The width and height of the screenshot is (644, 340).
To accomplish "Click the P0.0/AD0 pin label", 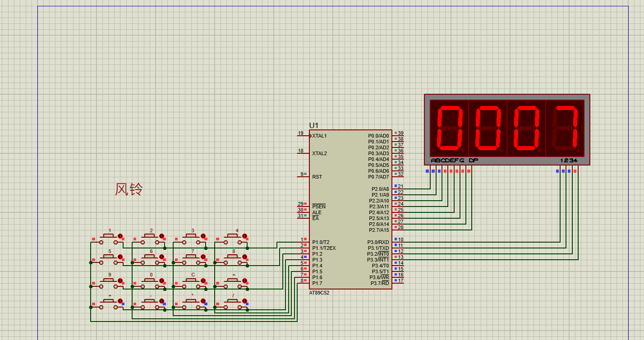I will coord(378,136).
